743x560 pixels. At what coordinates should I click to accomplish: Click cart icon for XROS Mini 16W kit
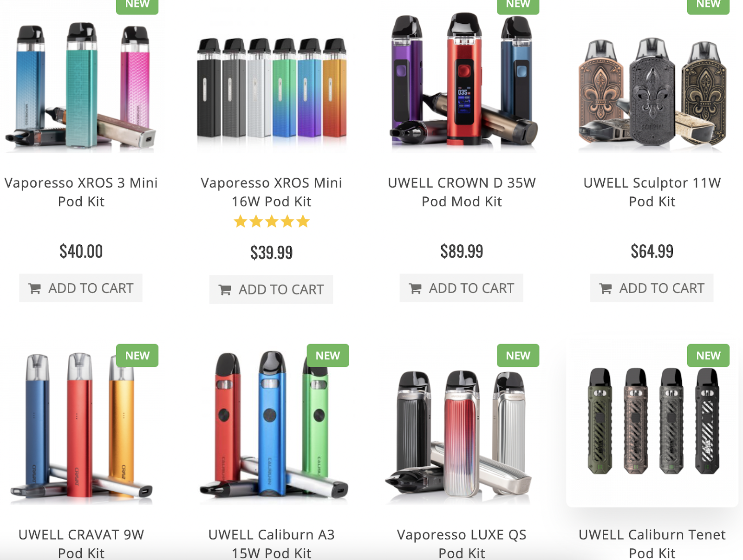(225, 290)
